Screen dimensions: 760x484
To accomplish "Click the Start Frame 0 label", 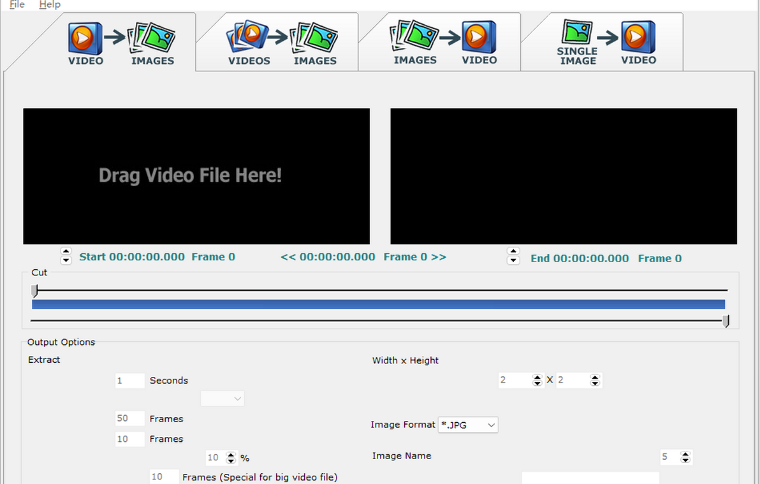I will [213, 257].
